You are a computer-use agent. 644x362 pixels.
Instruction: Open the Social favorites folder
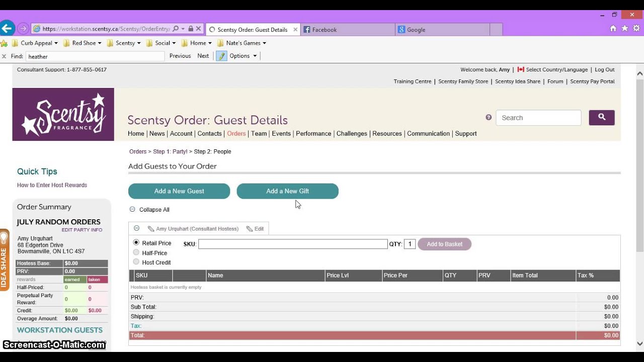coord(161,43)
